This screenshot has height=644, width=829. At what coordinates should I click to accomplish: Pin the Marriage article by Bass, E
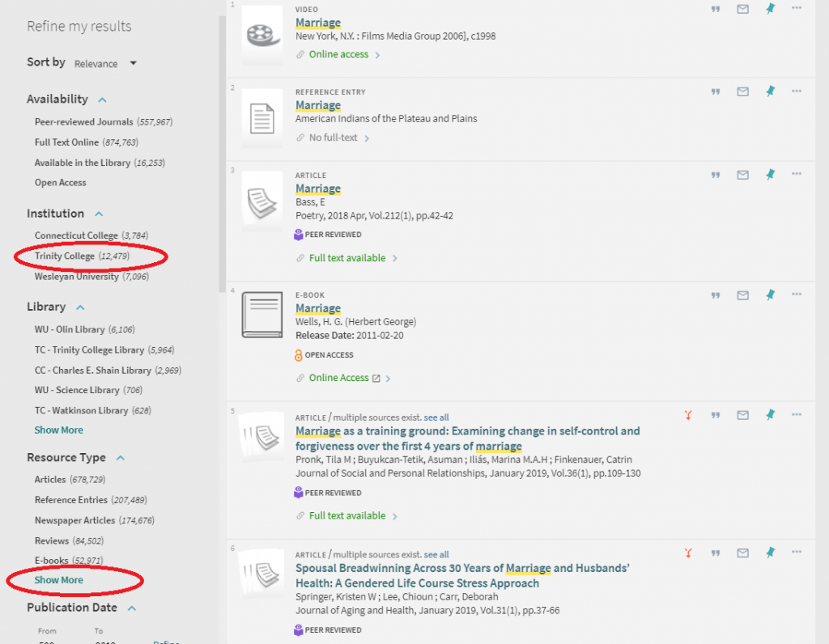click(771, 174)
